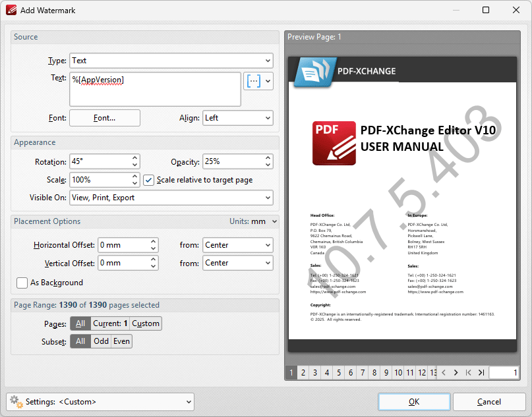Image resolution: width=532 pixels, height=417 pixels.
Task: Preview page 4 tab
Action: pyautogui.click(x=327, y=373)
